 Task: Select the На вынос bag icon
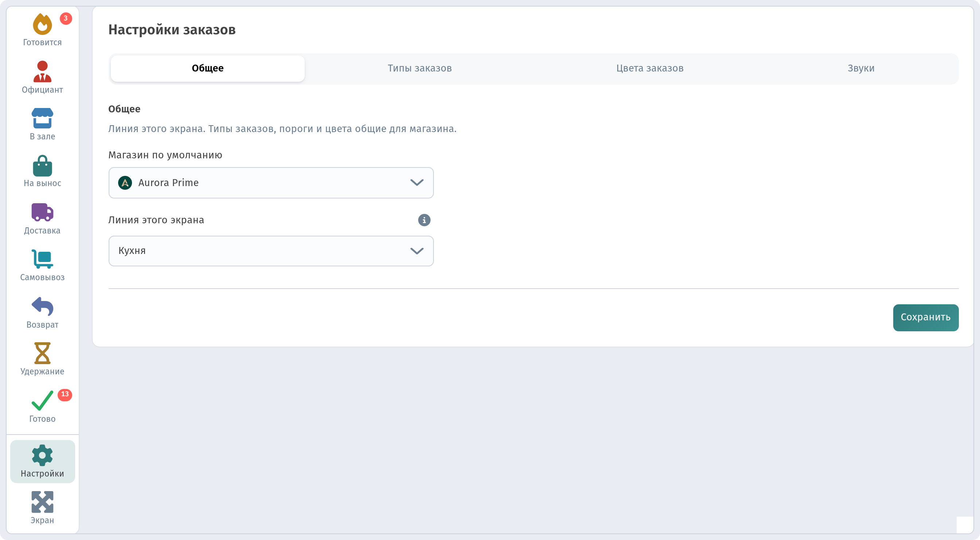[42, 166]
